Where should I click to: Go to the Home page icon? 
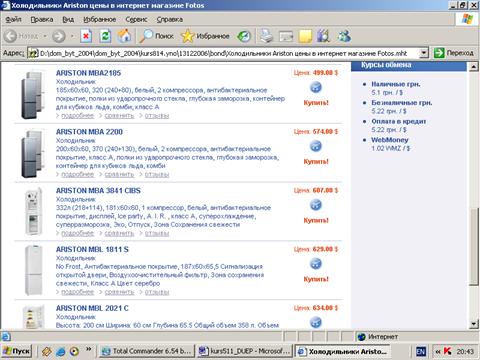pos(124,36)
